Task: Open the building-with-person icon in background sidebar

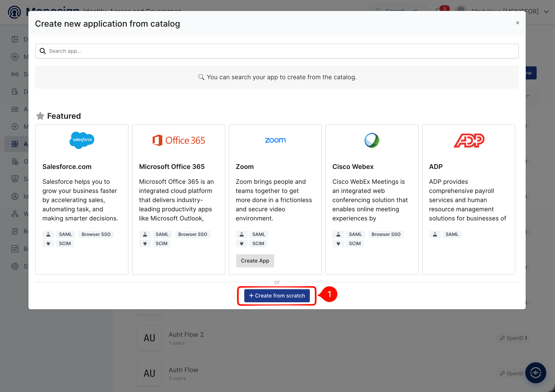Action: pyautogui.click(x=15, y=92)
